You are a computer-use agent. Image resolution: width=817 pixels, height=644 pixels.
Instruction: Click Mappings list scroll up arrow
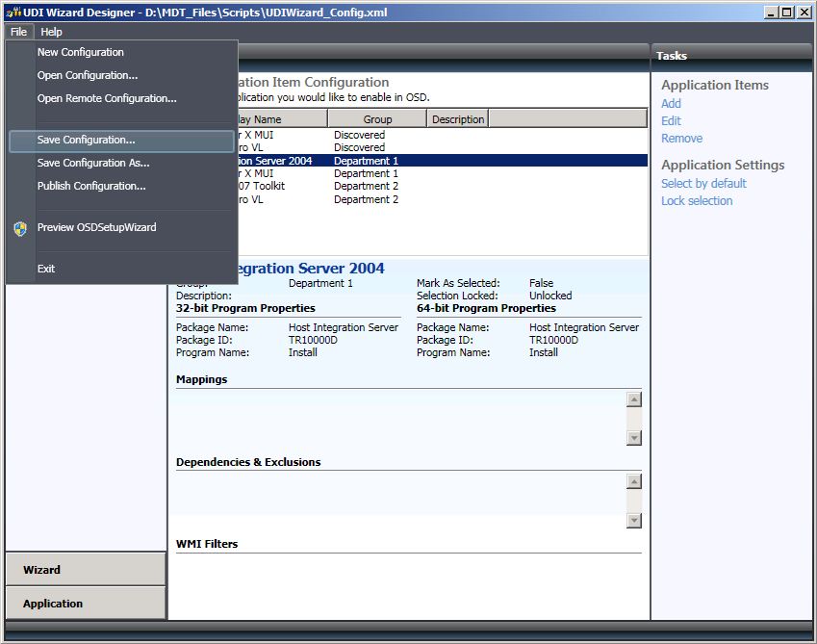coord(634,399)
